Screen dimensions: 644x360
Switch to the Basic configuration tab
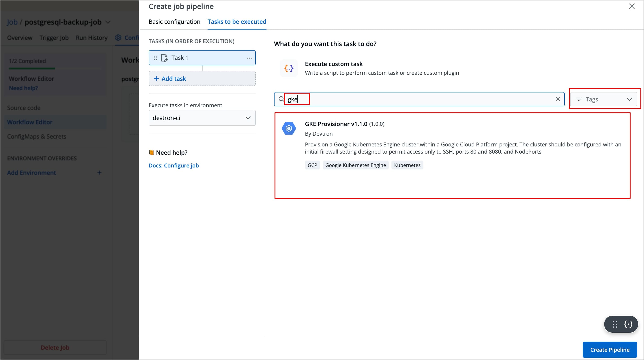[x=174, y=21]
